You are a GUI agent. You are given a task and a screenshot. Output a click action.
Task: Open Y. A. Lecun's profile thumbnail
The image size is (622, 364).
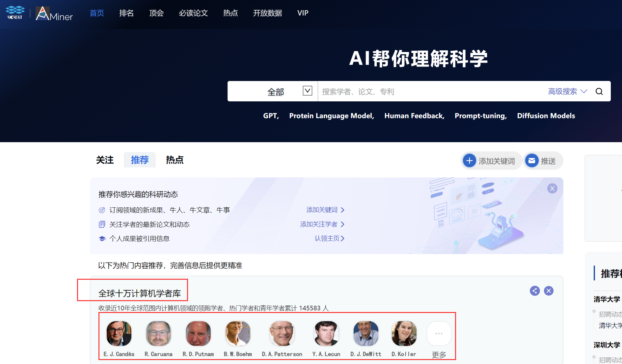(x=326, y=333)
